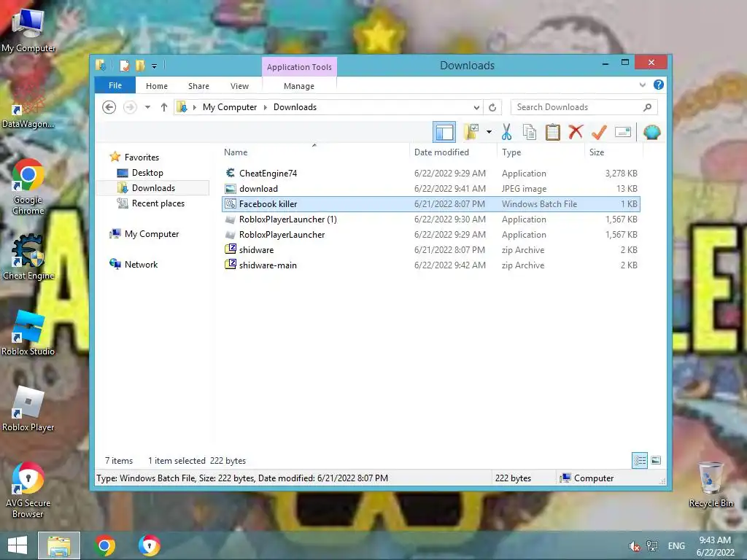The height and width of the screenshot is (560, 747).
Task: Click the forward navigation arrow
Action: 130,107
